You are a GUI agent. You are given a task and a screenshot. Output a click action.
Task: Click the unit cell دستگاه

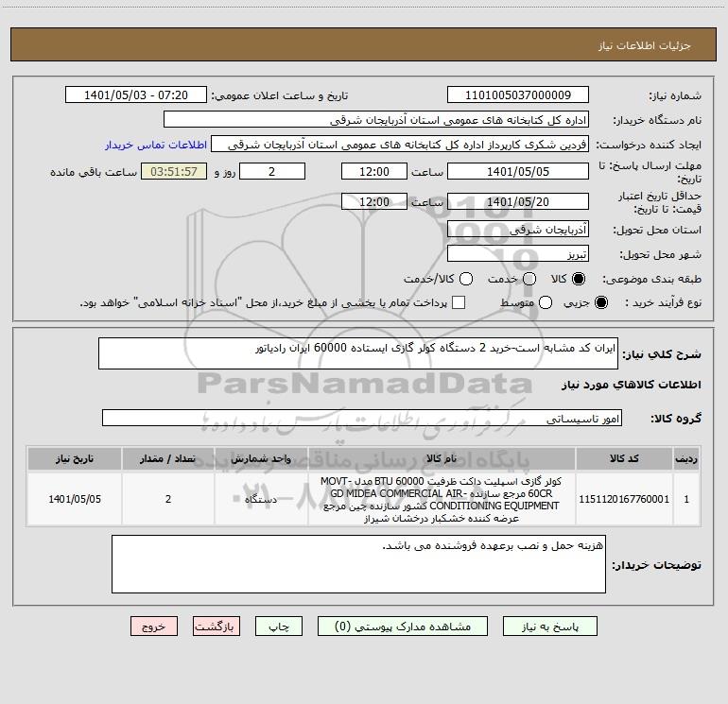(x=261, y=499)
